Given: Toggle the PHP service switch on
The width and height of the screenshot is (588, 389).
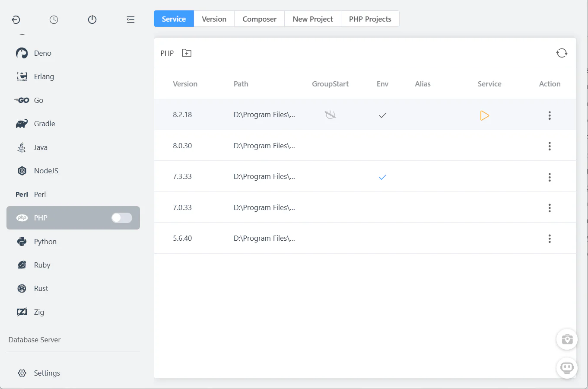Looking at the screenshot, I should [121, 218].
